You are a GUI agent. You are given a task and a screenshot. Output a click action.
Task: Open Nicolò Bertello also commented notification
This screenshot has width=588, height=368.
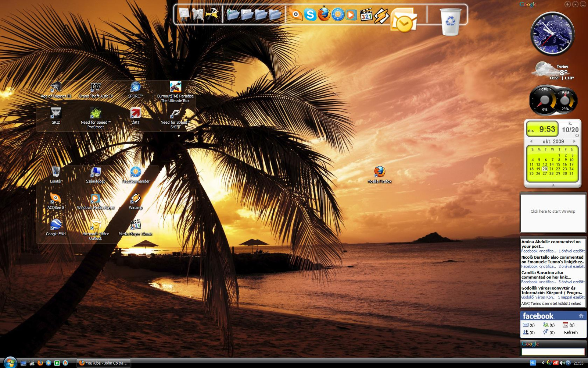(553, 262)
